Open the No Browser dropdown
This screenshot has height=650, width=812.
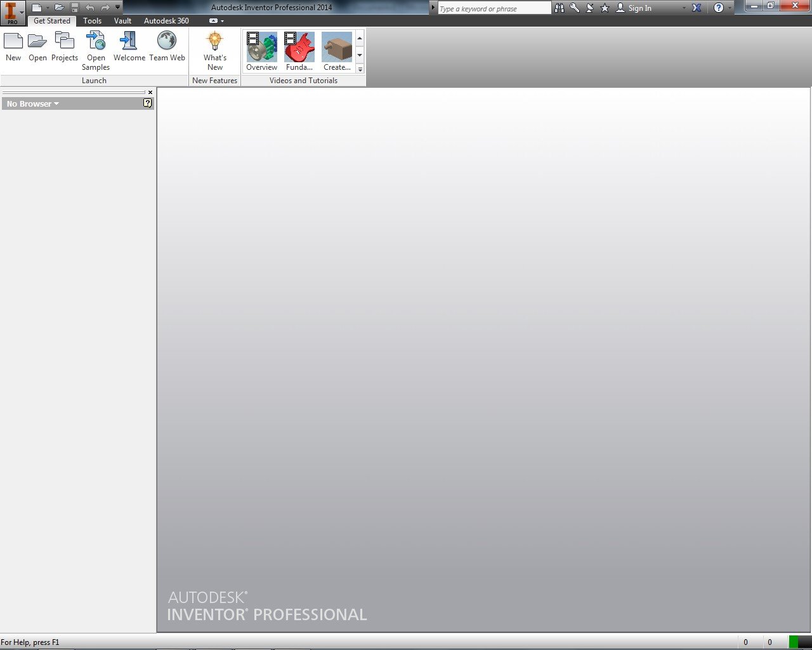(x=33, y=104)
